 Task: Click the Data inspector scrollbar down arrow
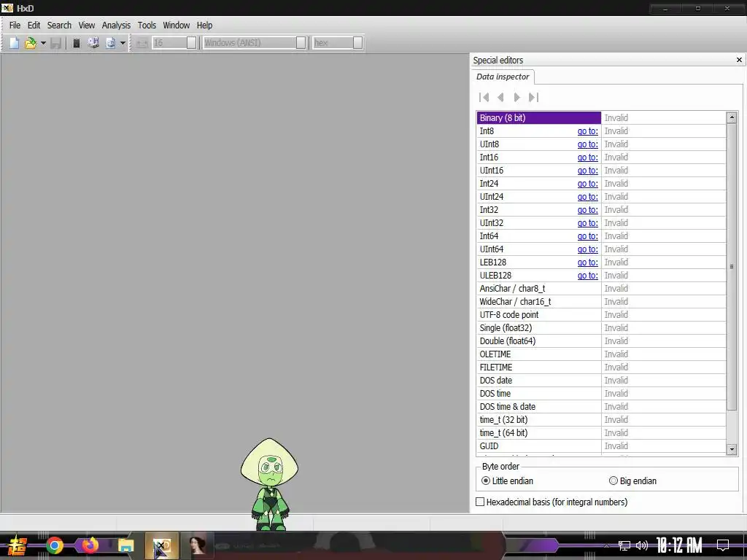point(732,449)
